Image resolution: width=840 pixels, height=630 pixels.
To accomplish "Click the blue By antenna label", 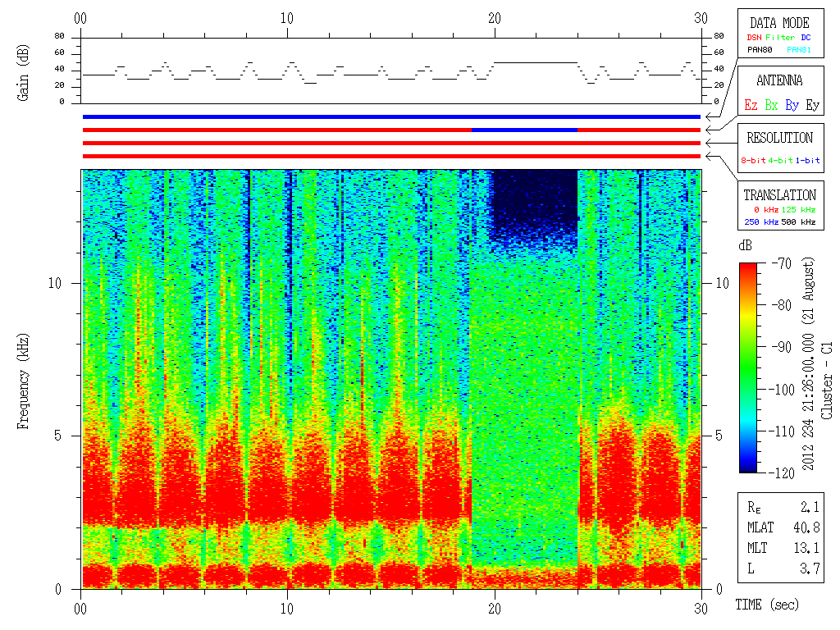I will coord(792,105).
